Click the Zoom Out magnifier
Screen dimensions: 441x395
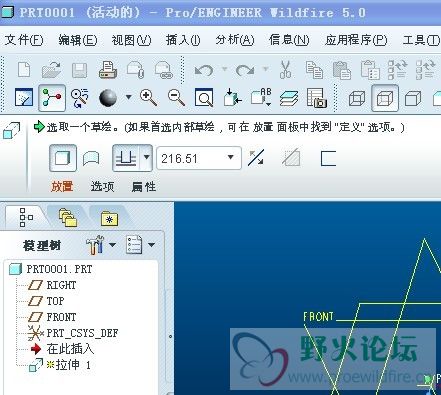click(x=176, y=98)
